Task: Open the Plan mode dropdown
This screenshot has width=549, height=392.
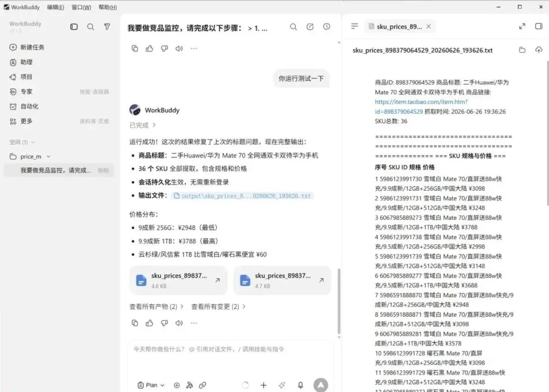Action: coord(151,385)
